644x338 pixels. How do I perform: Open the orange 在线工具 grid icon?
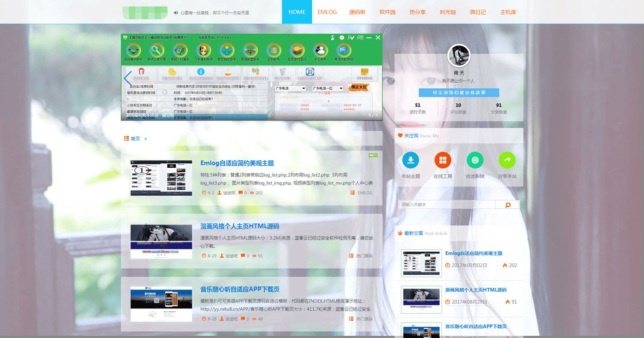click(443, 160)
